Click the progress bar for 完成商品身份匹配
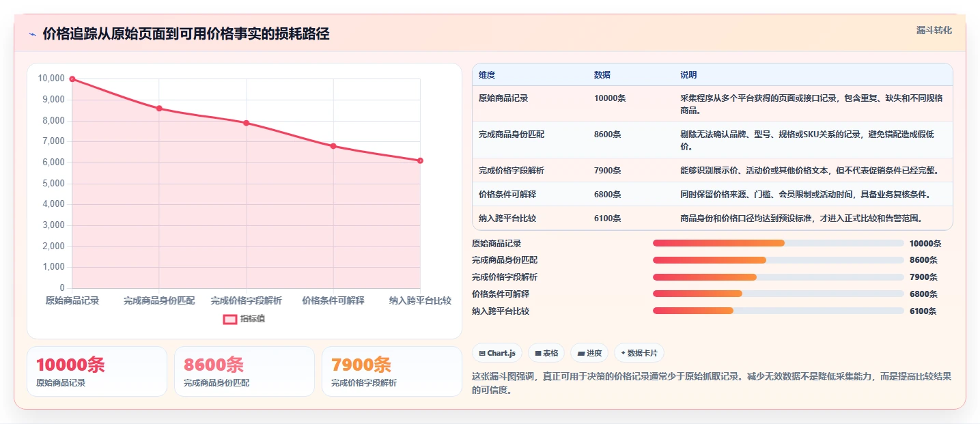The width and height of the screenshot is (980, 424). click(779, 260)
